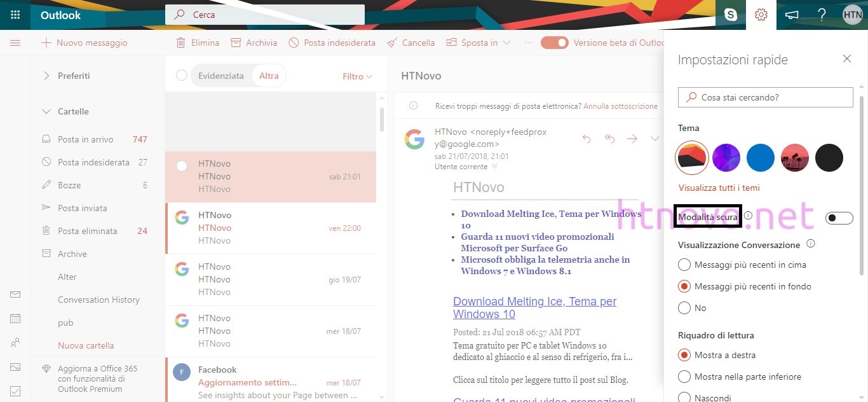Open Guarda 11 nuovi video promozionali bullet link
Image resolution: width=868 pixels, height=402 pixels.
coord(538,242)
